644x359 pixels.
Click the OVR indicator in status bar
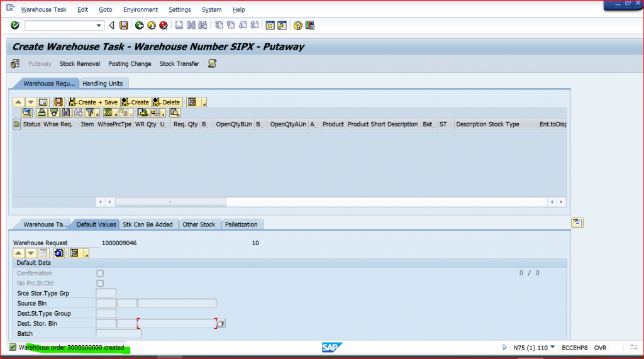[x=600, y=348]
